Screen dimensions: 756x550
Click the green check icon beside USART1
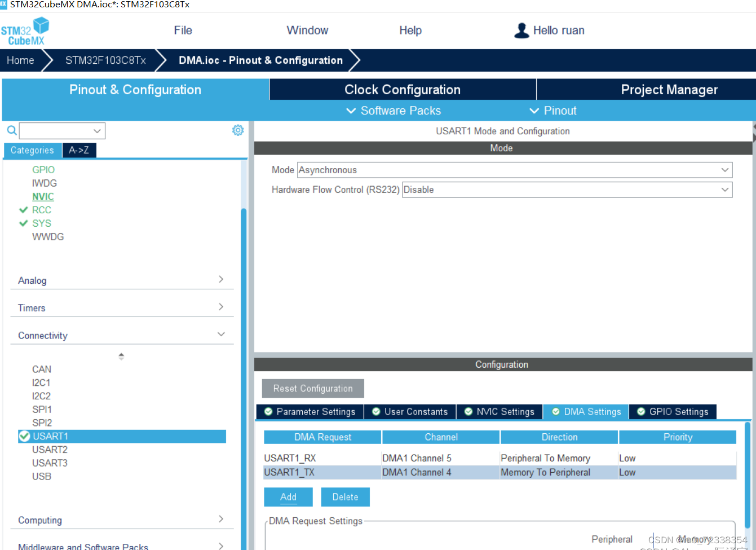(x=24, y=436)
